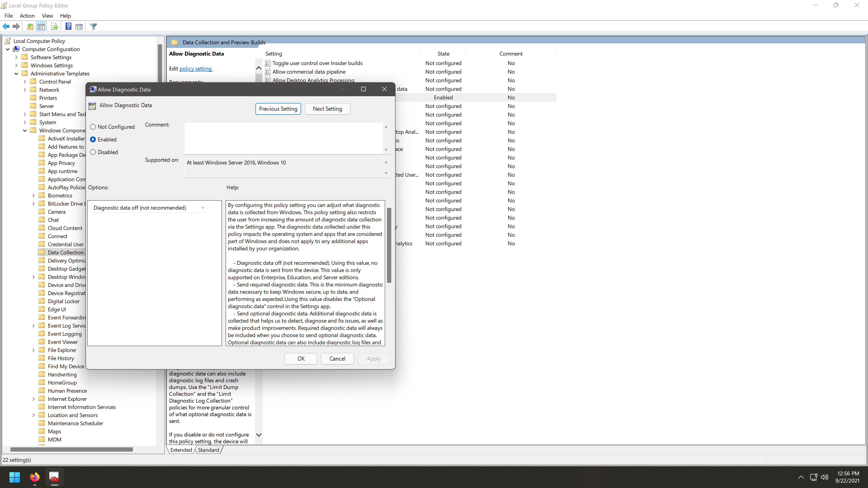The width and height of the screenshot is (868, 488).
Task: Click the Previous Setting button
Action: click(278, 109)
